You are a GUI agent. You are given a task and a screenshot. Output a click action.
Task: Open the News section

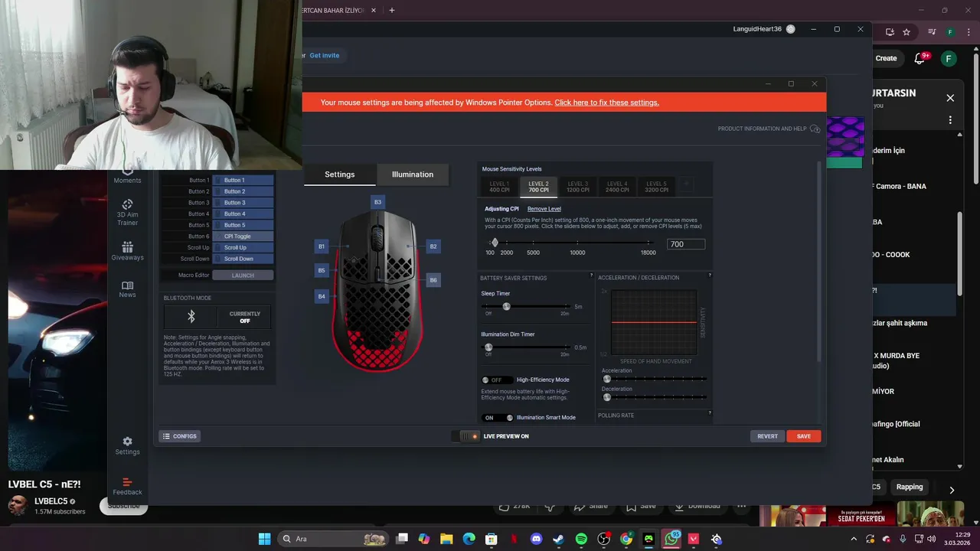click(x=127, y=289)
